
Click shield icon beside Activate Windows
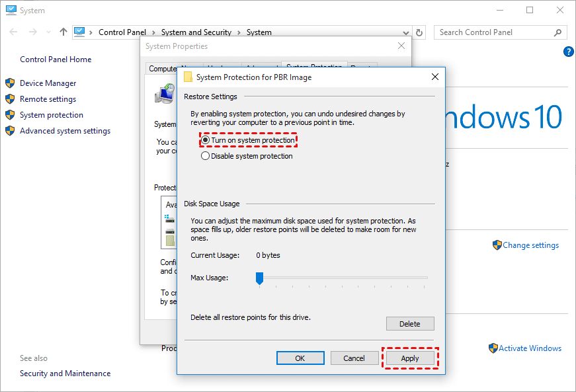(x=493, y=348)
